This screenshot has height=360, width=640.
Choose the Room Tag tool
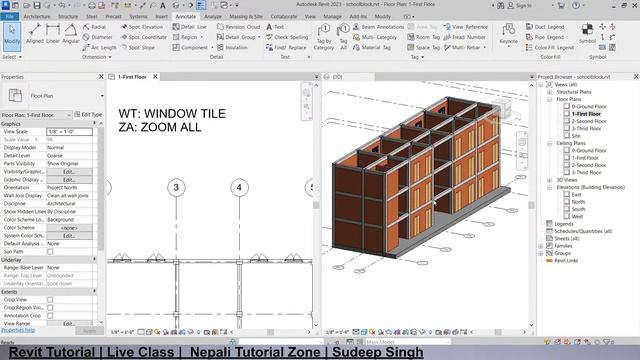click(x=423, y=37)
